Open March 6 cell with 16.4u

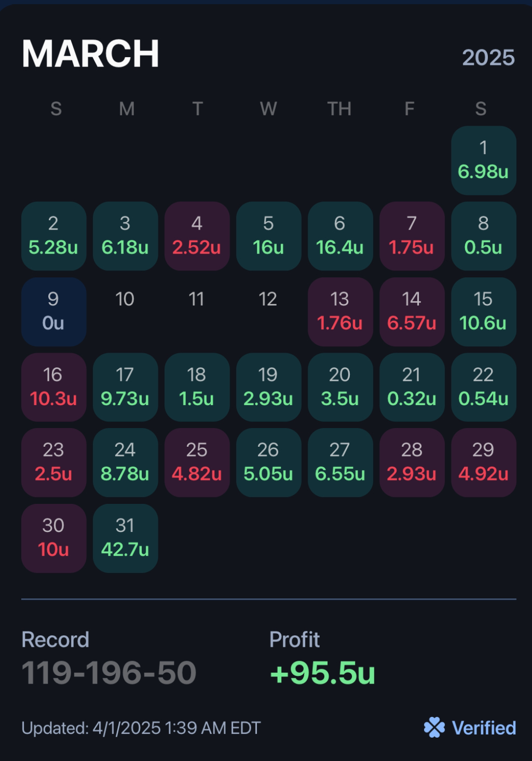point(340,236)
